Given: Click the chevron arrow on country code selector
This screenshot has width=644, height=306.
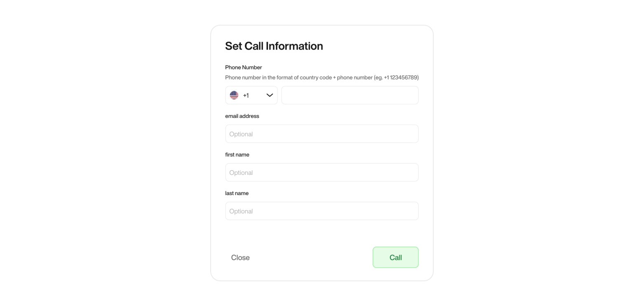Looking at the screenshot, I should [269, 95].
